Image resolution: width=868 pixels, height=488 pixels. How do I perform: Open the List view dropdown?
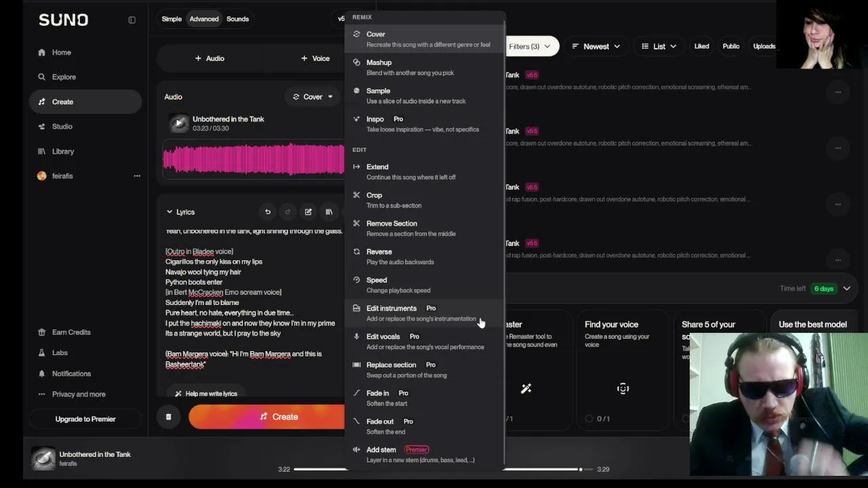659,46
